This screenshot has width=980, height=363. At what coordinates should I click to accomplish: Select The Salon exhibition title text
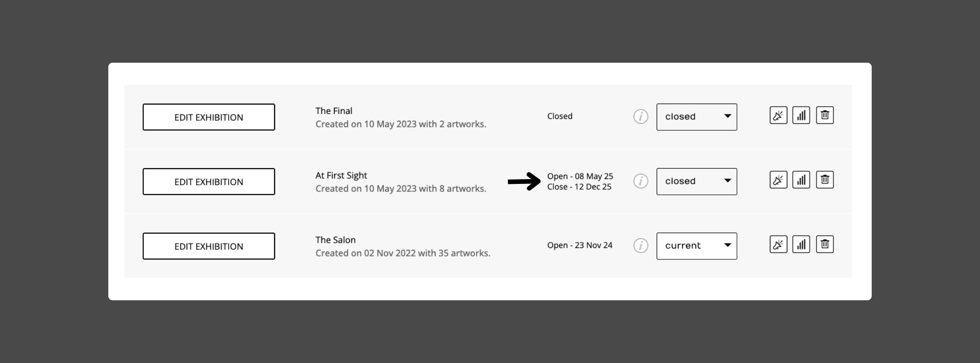pos(336,240)
